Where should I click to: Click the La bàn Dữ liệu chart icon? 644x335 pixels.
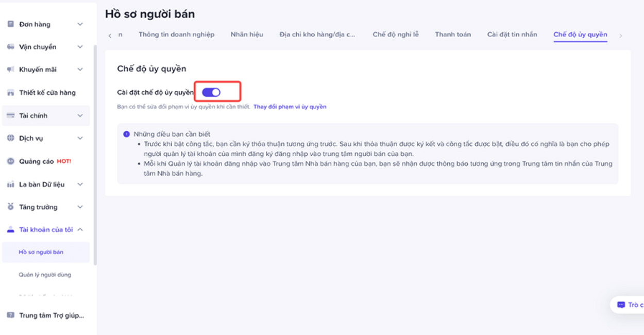click(10, 185)
